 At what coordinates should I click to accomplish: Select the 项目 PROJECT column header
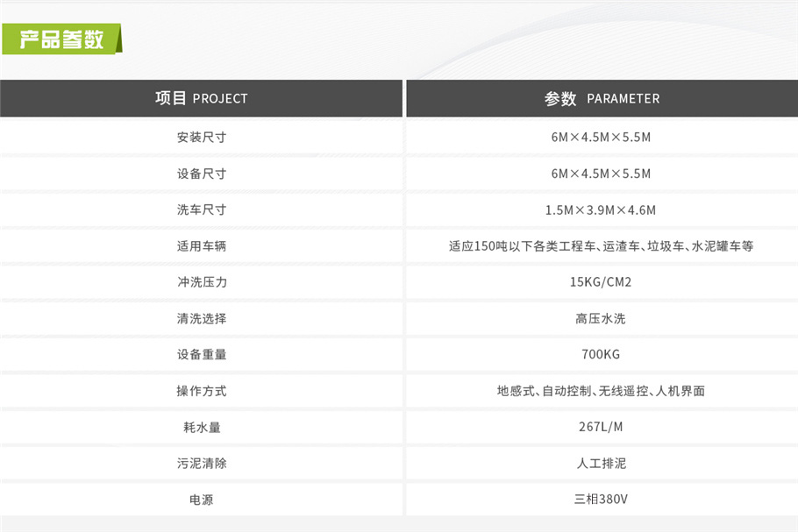pyautogui.click(x=201, y=98)
